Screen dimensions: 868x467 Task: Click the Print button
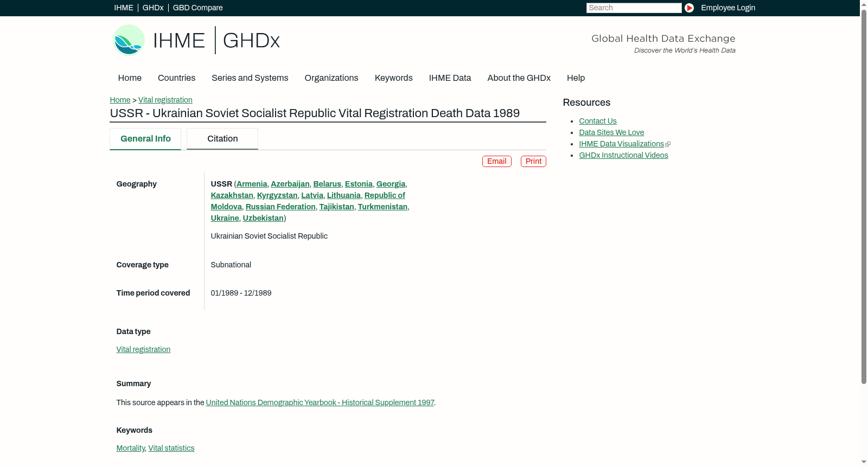533,161
